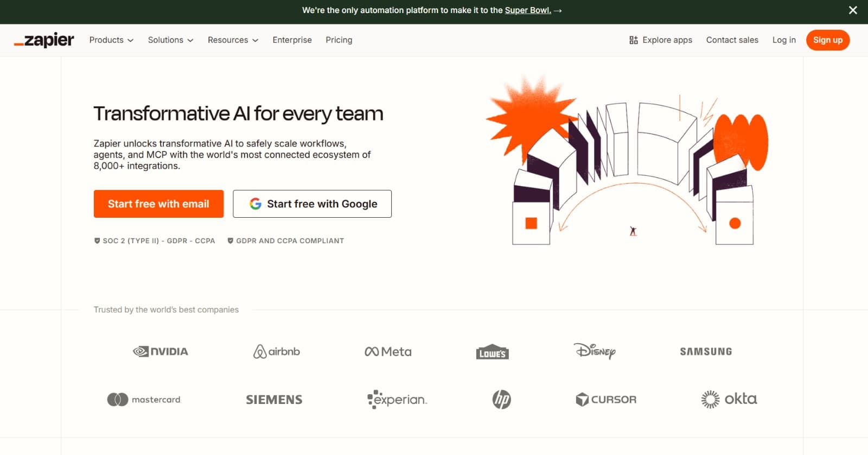Open the Resources dropdown
Image resolution: width=868 pixels, height=455 pixels.
point(233,40)
